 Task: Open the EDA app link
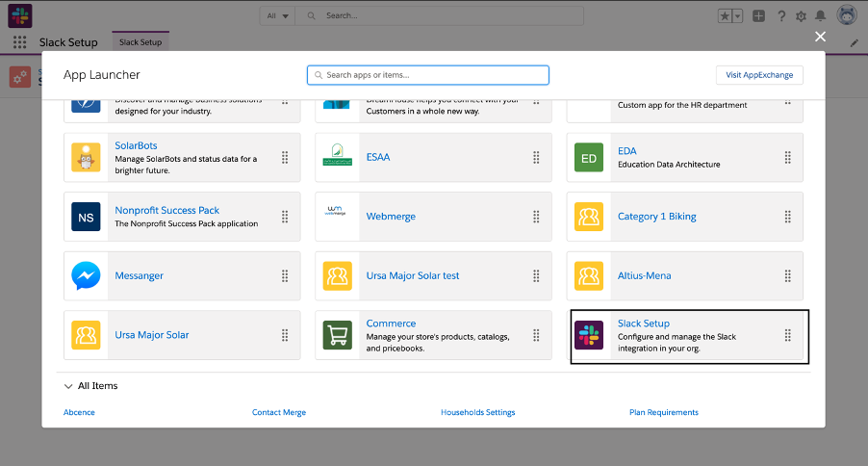coord(627,151)
